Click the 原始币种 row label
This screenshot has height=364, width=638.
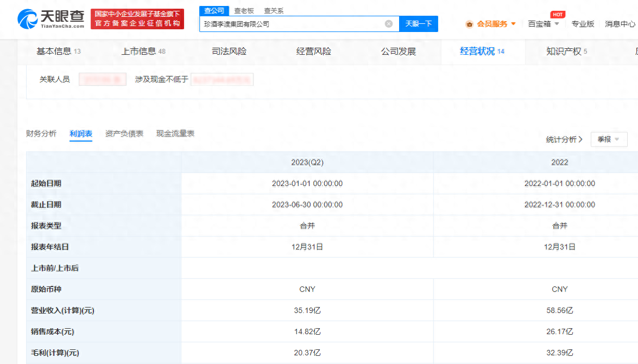coord(46,289)
